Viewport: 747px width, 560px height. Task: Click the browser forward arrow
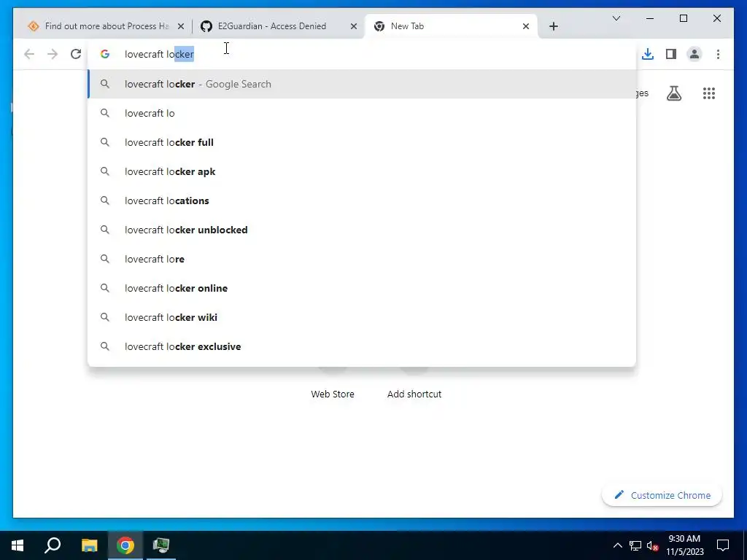click(x=53, y=54)
